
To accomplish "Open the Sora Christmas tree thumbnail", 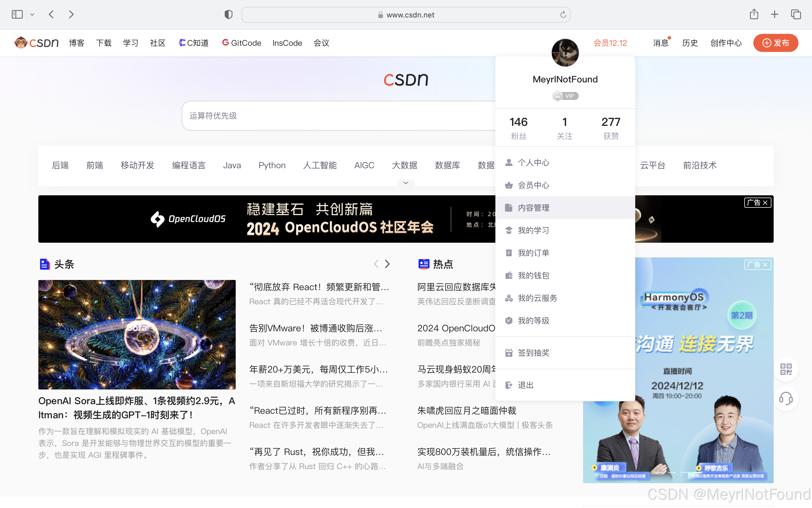I will tap(137, 335).
